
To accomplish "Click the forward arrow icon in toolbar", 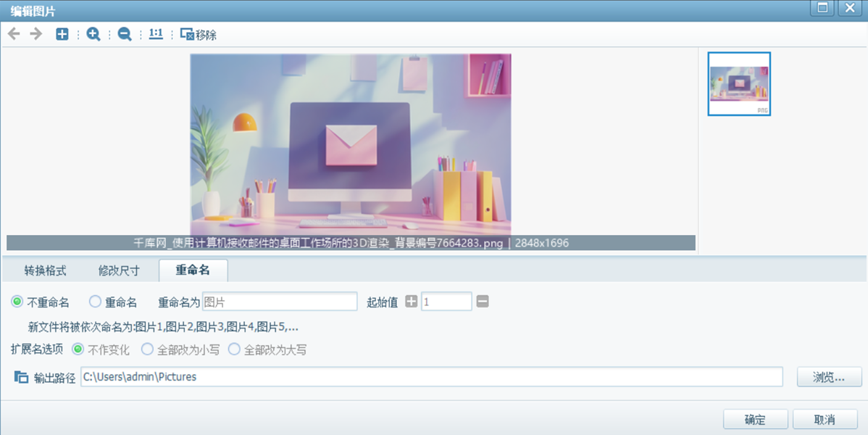I will pos(36,34).
